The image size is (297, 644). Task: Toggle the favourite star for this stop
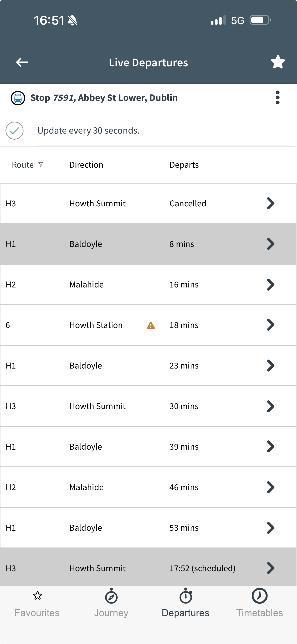click(278, 62)
